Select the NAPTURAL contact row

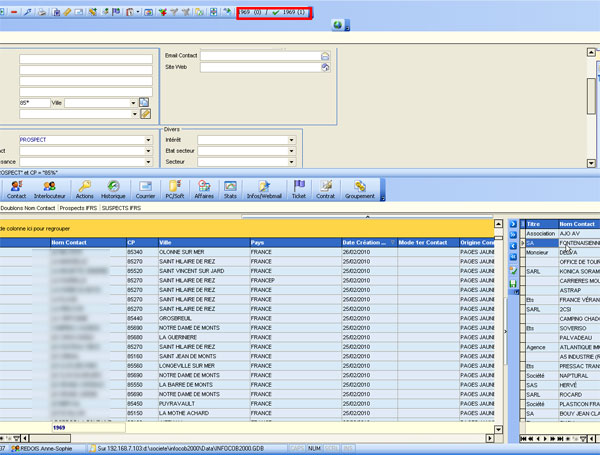[562, 376]
